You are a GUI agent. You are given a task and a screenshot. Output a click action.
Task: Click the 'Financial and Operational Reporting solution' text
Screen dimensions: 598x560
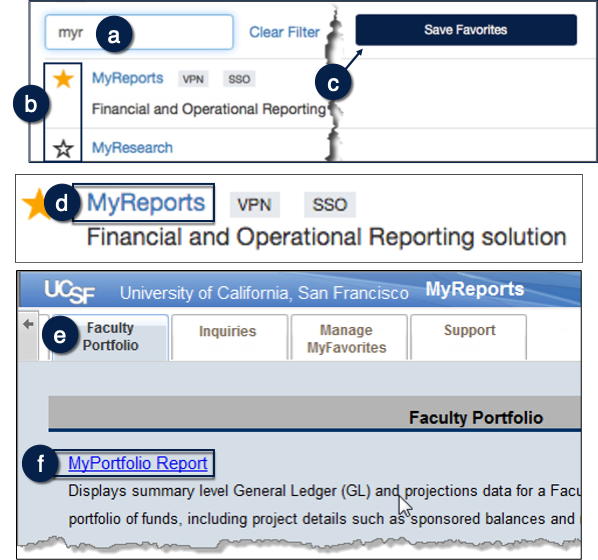pos(326,237)
